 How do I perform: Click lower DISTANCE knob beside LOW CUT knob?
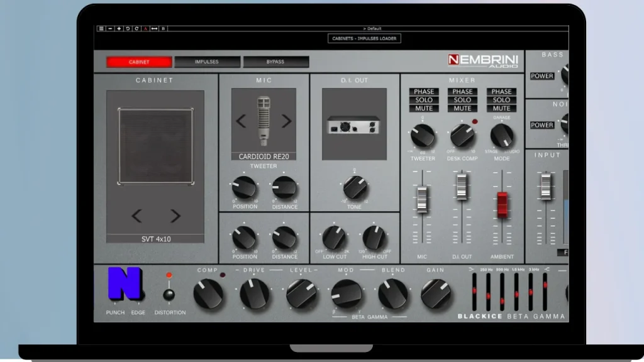pos(284,238)
